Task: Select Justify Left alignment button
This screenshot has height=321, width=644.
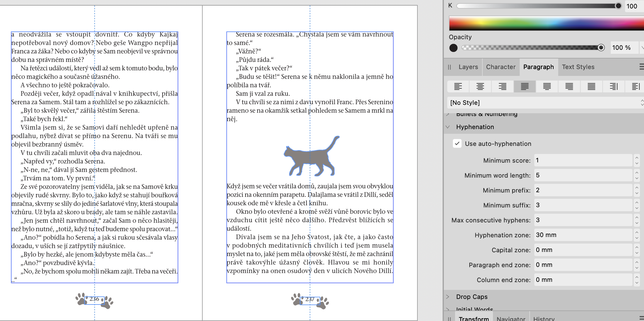Action: 525,86
